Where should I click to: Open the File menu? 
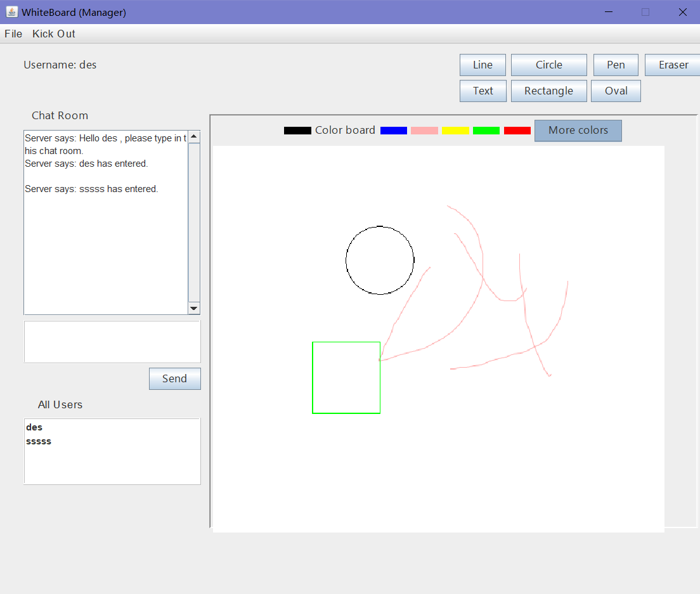tap(13, 34)
